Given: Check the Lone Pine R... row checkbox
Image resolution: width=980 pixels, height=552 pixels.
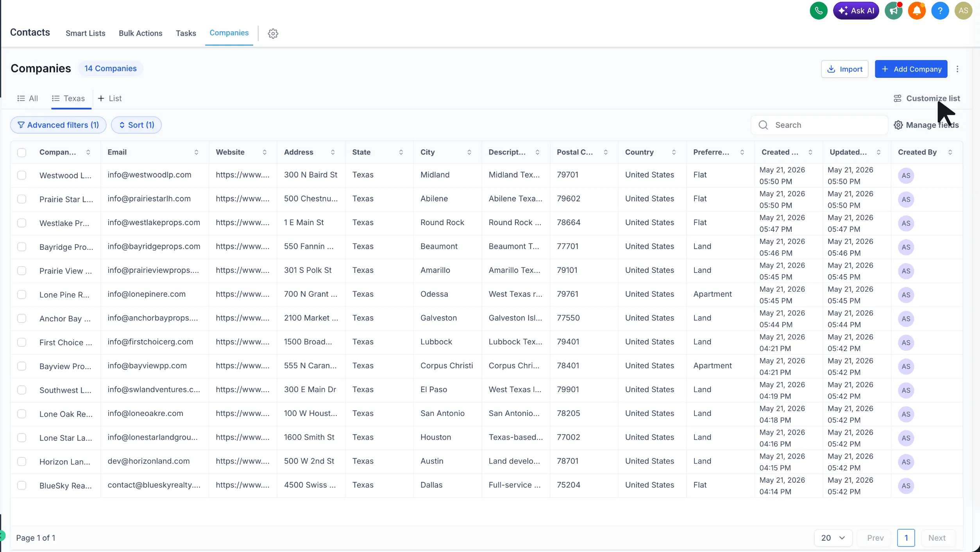Looking at the screenshot, I should click(22, 294).
